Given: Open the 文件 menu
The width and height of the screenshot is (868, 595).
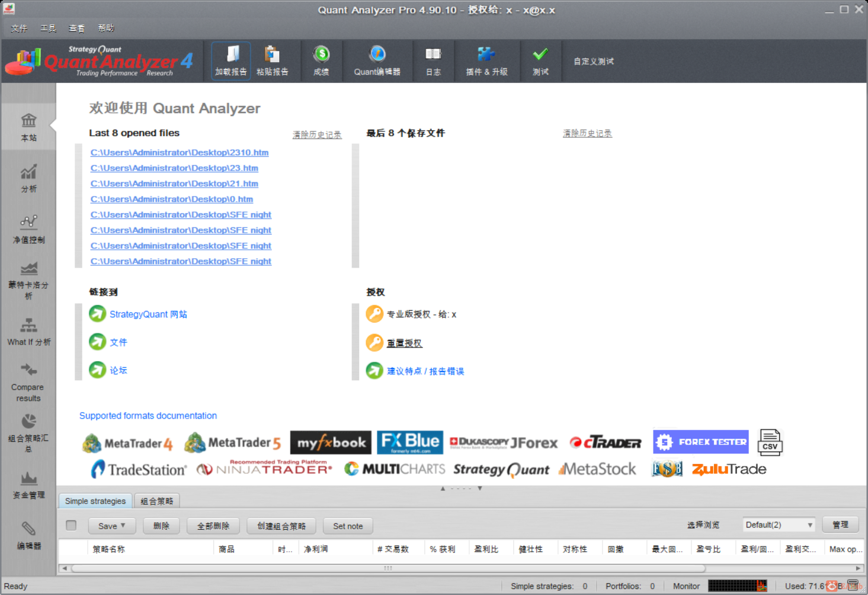Looking at the screenshot, I should point(19,28).
